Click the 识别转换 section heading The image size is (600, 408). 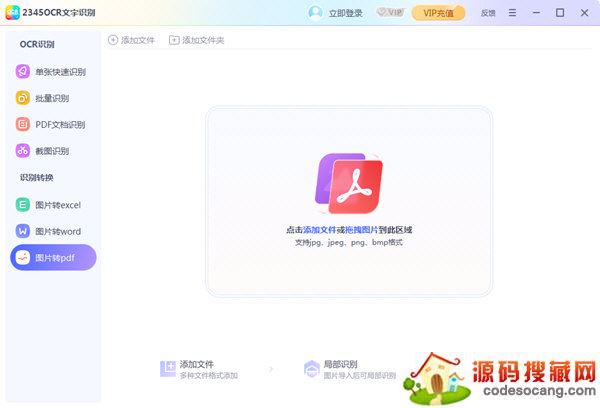(x=37, y=178)
